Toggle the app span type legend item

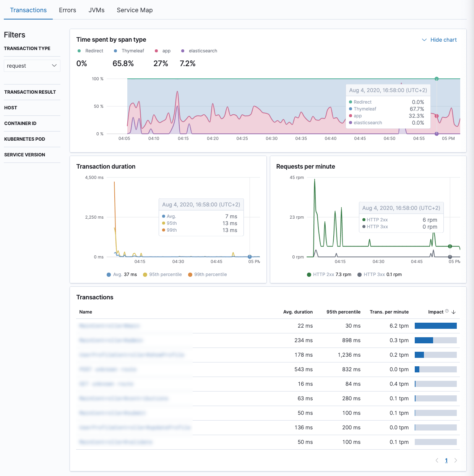[x=166, y=51]
